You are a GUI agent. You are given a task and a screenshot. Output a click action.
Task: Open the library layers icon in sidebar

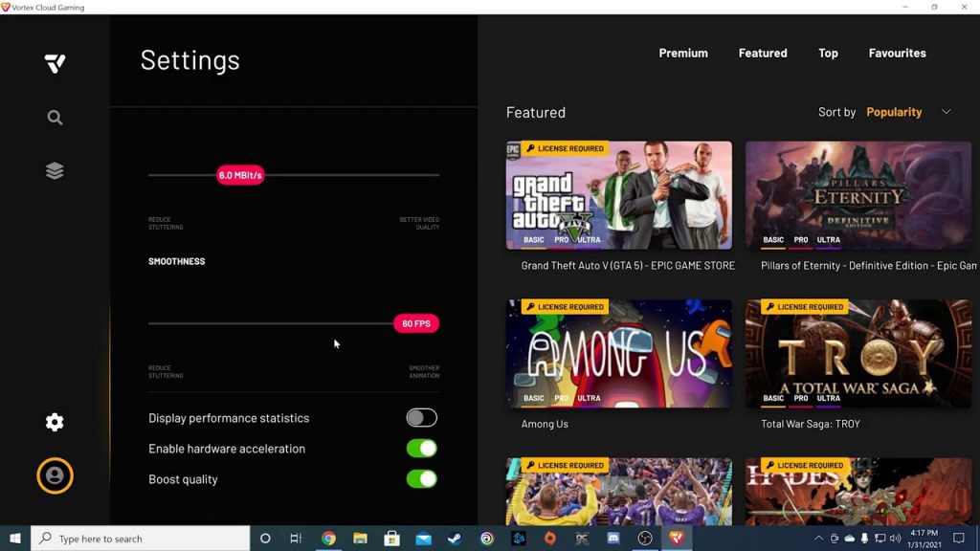[x=55, y=170]
